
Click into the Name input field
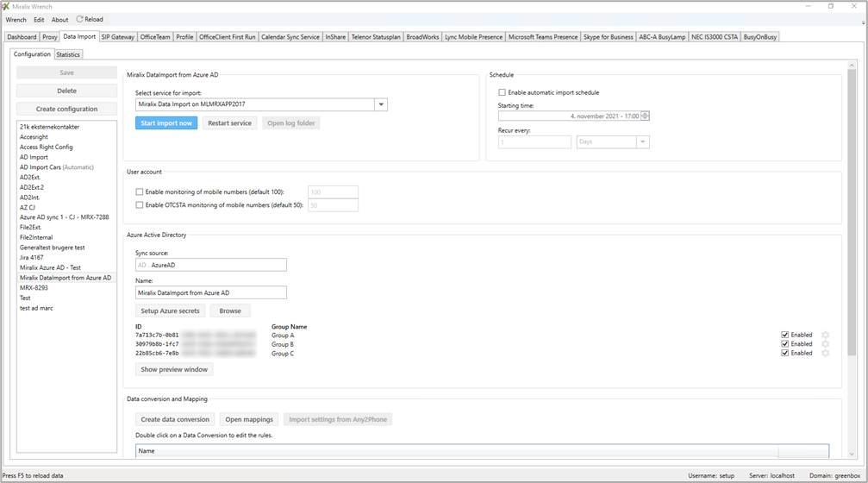pyautogui.click(x=211, y=292)
